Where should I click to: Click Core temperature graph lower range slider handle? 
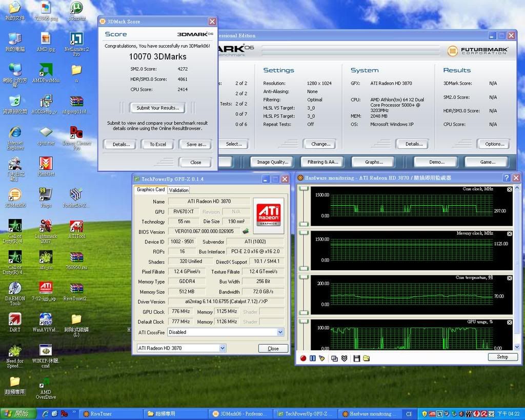(x=304, y=313)
